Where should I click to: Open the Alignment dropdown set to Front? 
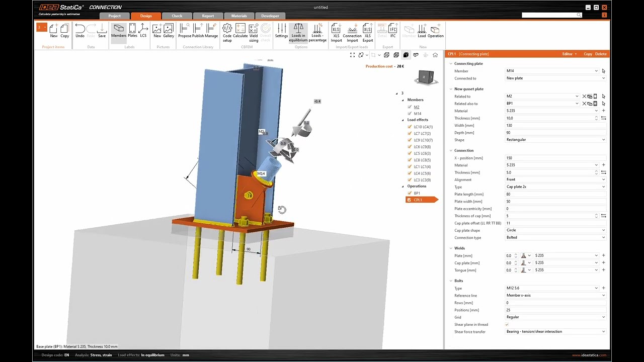[x=555, y=179]
